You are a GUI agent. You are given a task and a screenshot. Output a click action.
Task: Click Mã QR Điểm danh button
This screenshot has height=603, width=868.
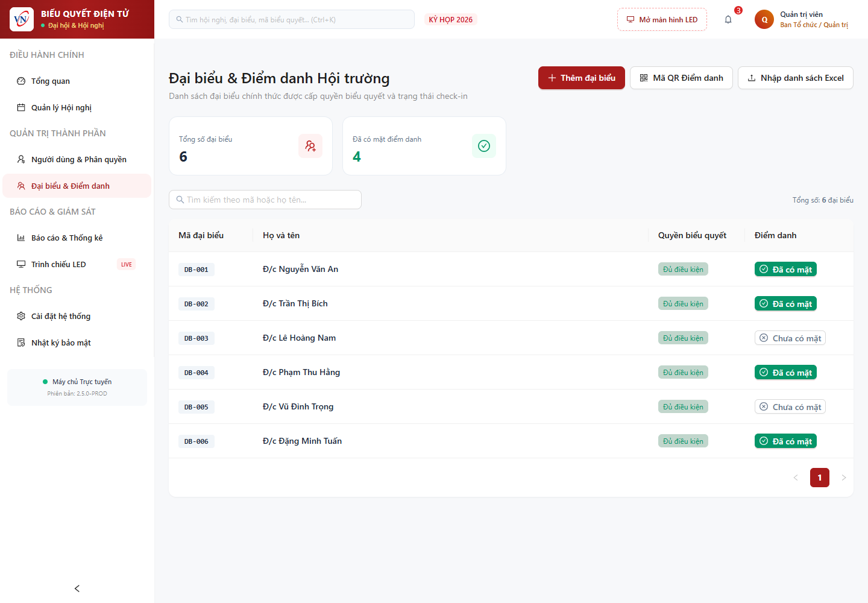point(681,78)
